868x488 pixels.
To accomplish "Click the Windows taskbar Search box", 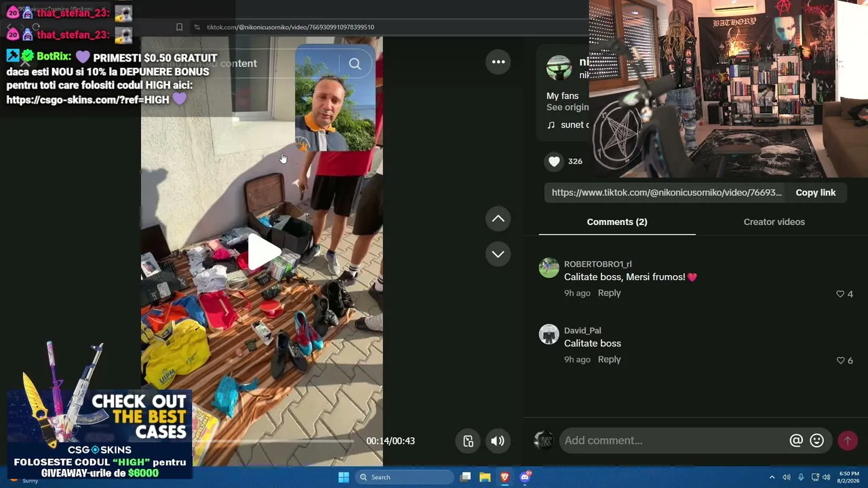I will pos(405,477).
